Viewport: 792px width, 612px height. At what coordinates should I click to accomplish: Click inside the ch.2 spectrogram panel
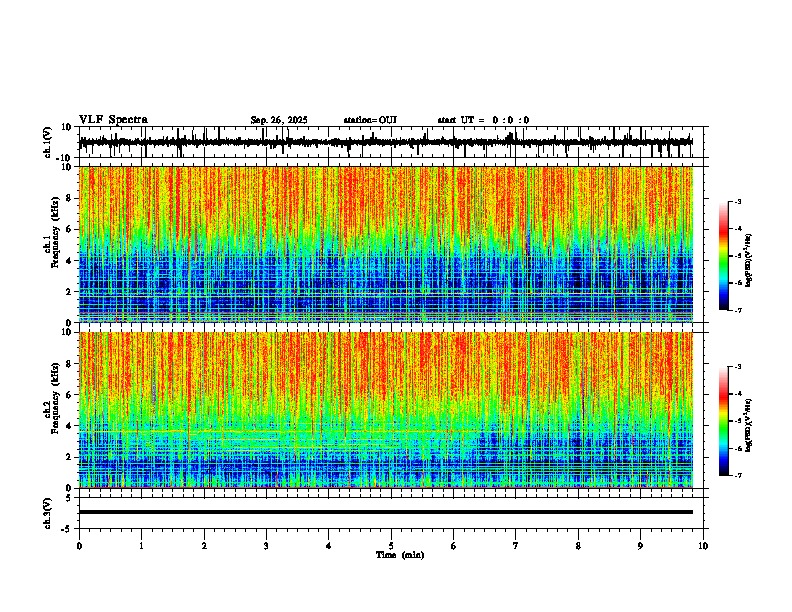386,410
